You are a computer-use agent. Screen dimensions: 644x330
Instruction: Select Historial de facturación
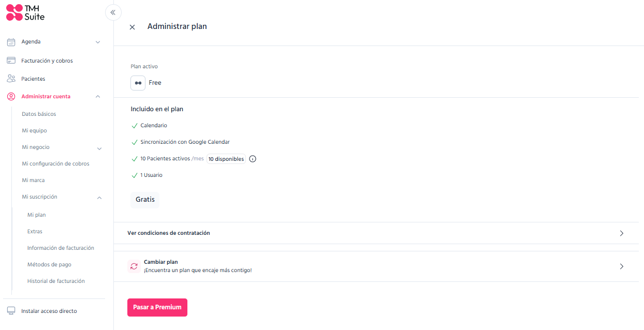(56, 281)
